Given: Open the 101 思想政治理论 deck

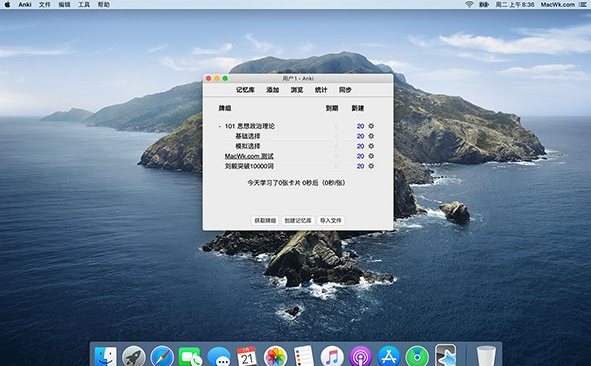Looking at the screenshot, I should 250,126.
